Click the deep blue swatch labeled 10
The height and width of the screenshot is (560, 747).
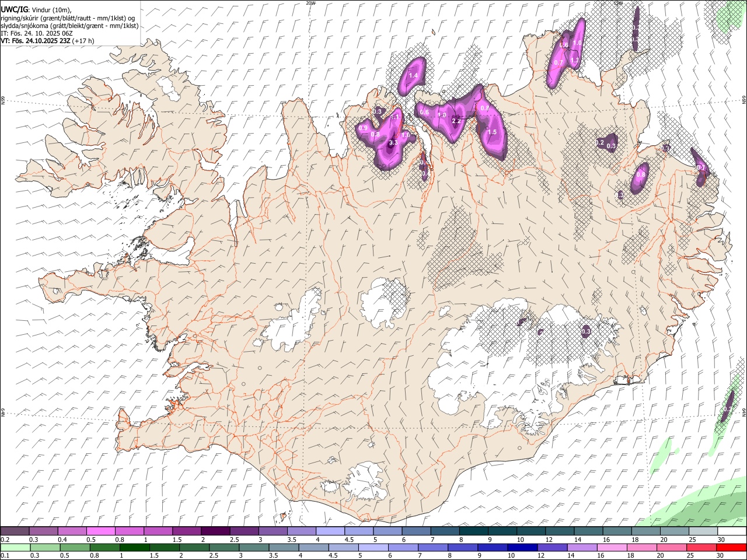(x=522, y=547)
